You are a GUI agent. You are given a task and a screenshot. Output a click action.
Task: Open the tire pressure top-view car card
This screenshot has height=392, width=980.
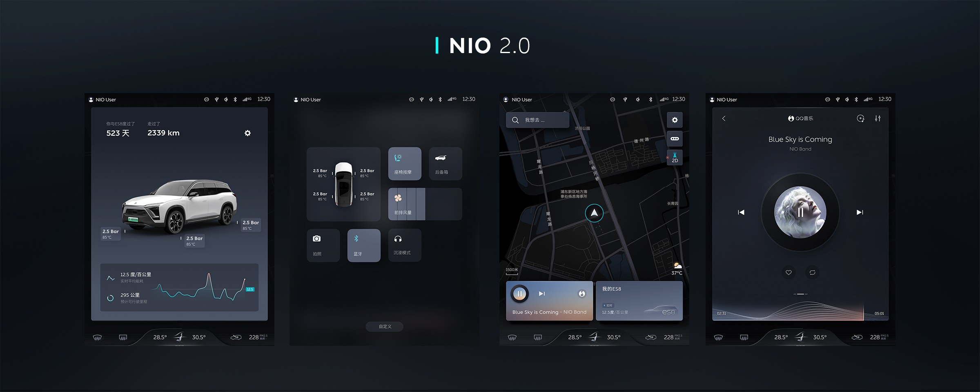click(x=343, y=184)
